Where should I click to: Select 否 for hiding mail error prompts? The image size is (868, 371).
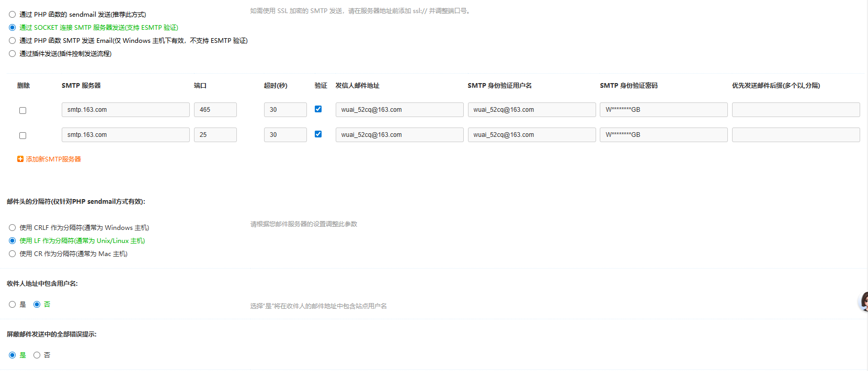pos(37,355)
